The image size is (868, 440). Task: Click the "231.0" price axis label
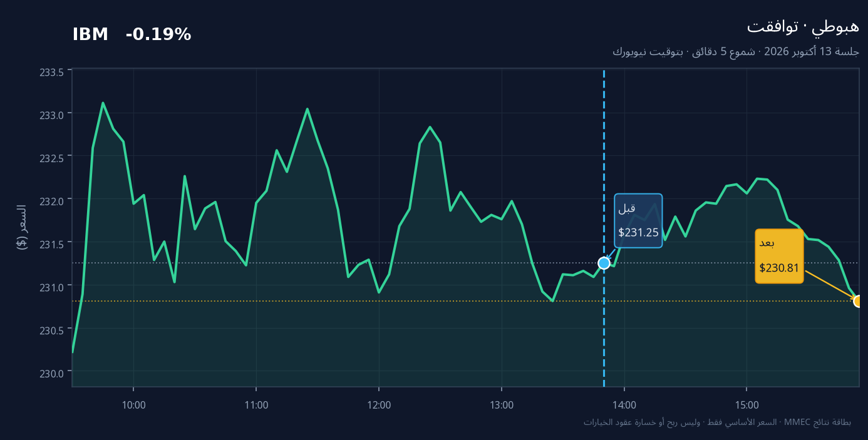tap(52, 287)
